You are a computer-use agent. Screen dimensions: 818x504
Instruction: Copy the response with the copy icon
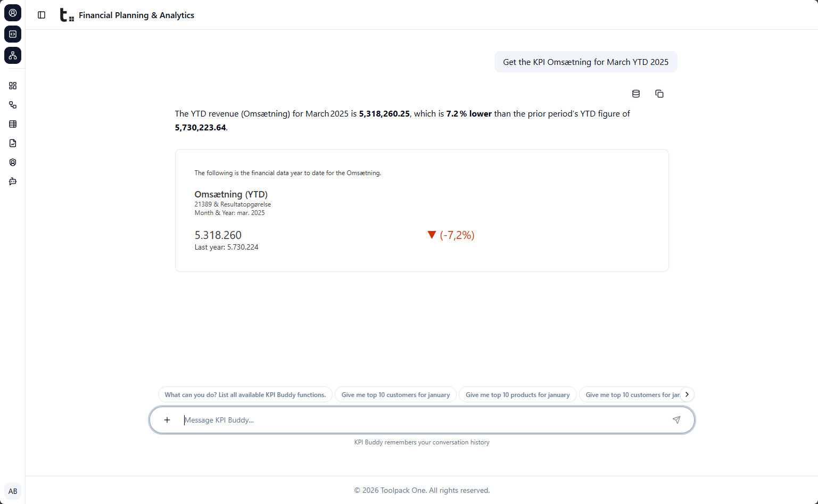pyautogui.click(x=659, y=94)
